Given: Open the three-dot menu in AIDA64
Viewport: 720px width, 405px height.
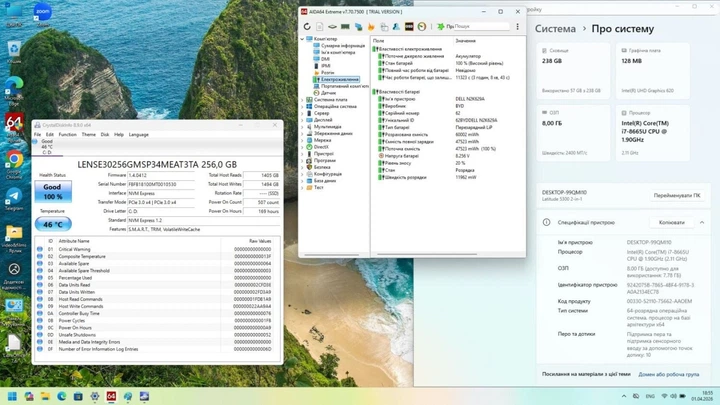Looking at the screenshot, I should [518, 27].
